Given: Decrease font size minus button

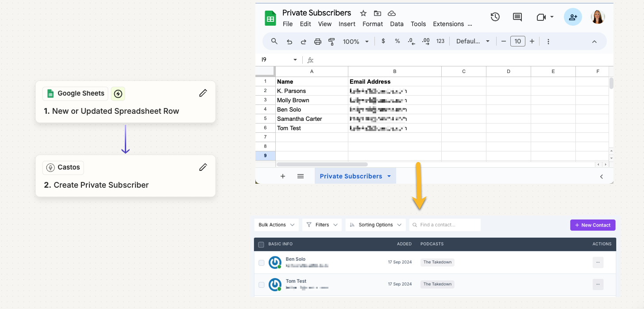Looking at the screenshot, I should 503,41.
